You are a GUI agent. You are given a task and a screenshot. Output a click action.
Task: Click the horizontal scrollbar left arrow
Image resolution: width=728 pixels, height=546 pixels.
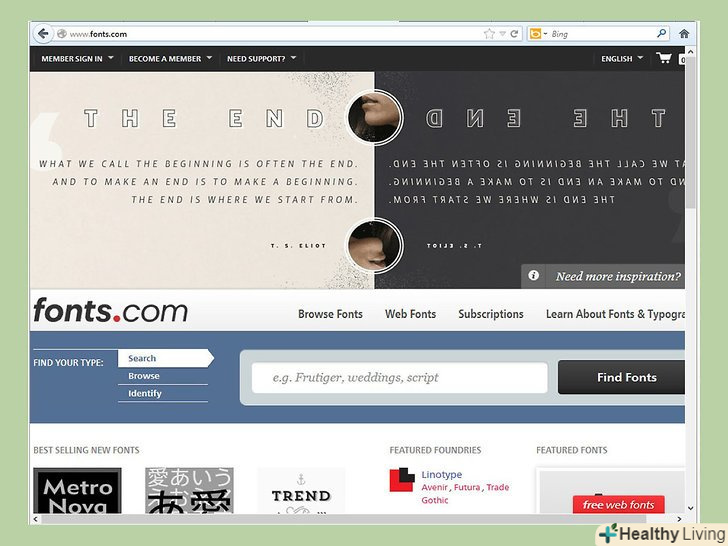pos(36,519)
